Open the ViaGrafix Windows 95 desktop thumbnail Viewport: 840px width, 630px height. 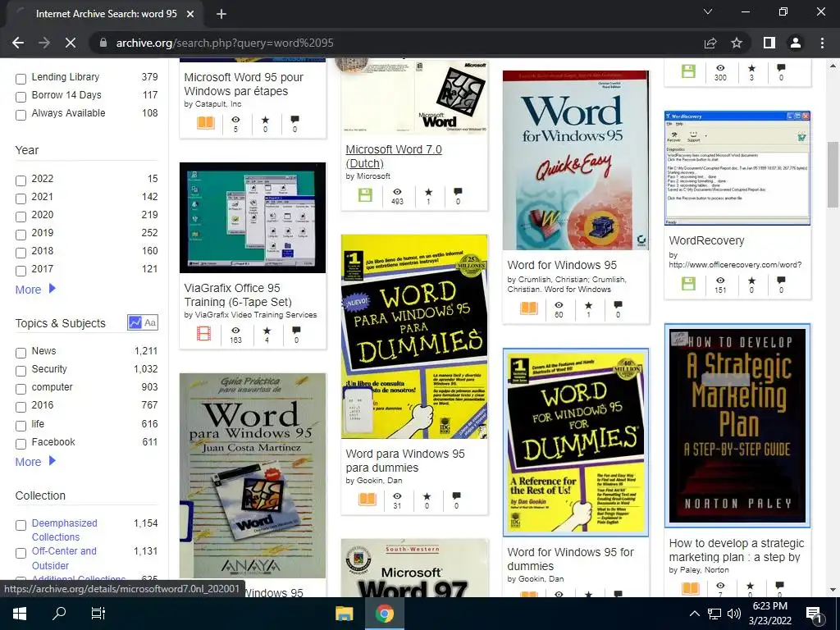point(253,217)
